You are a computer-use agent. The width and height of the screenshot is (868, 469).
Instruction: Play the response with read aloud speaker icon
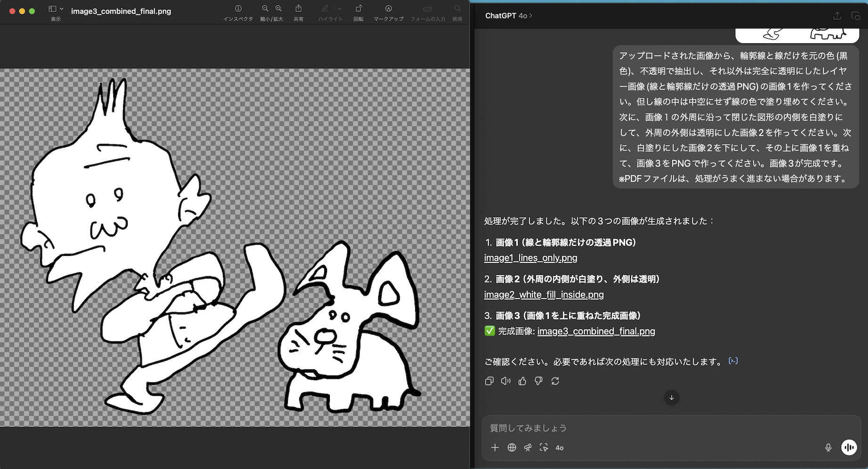(x=506, y=381)
